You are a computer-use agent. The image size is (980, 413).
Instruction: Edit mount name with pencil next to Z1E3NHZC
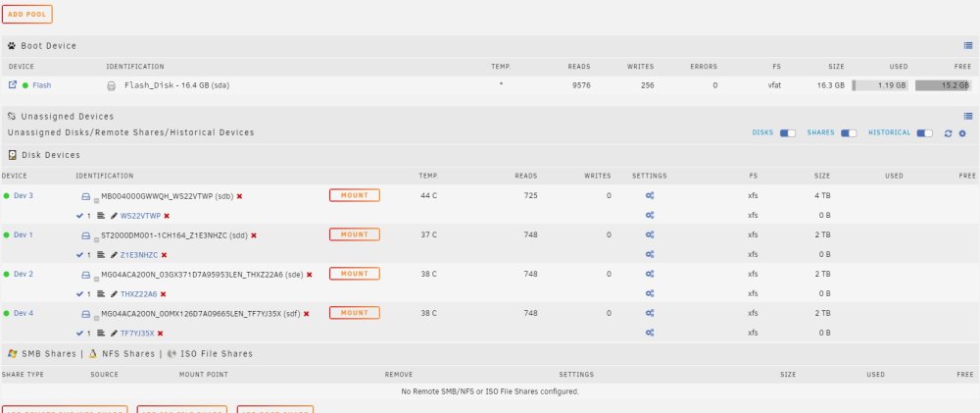tap(114, 255)
